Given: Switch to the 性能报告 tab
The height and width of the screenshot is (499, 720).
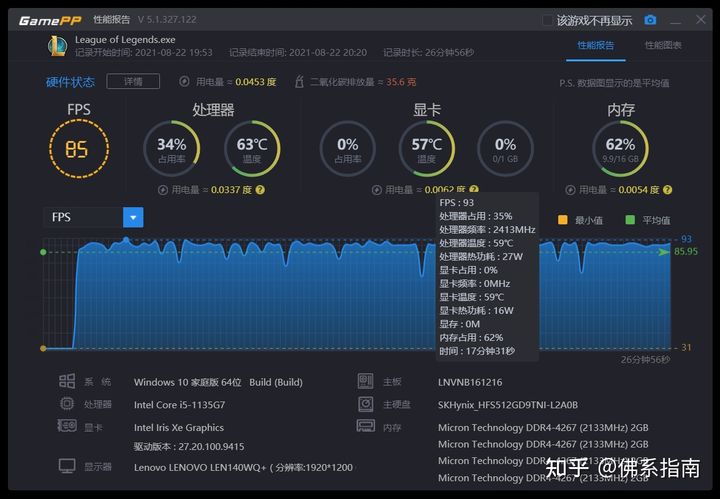Looking at the screenshot, I should (x=596, y=45).
